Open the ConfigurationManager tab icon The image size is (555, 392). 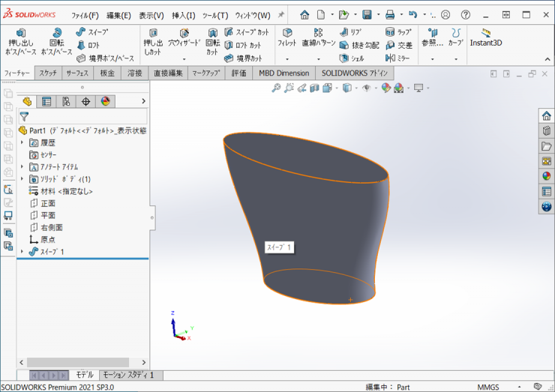click(66, 101)
